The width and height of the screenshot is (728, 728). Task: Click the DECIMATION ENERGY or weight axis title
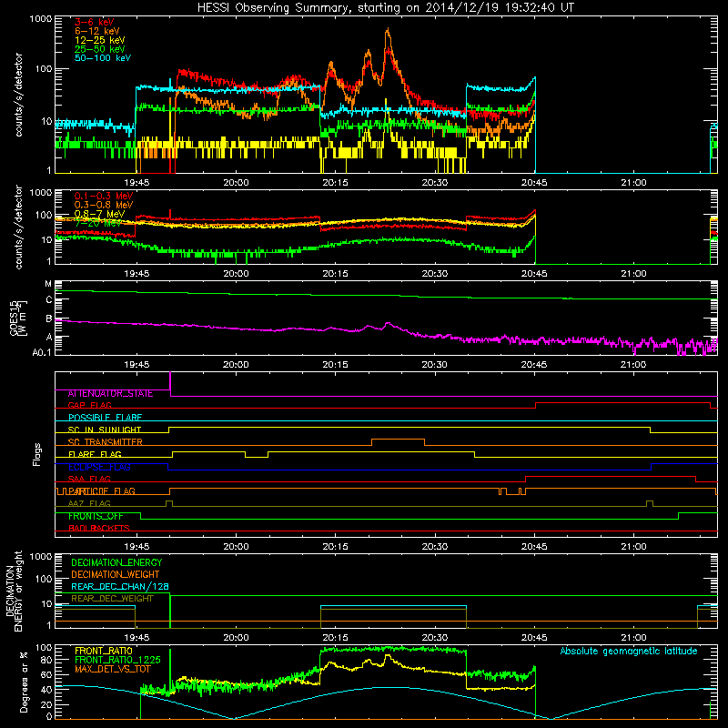tap(14, 591)
